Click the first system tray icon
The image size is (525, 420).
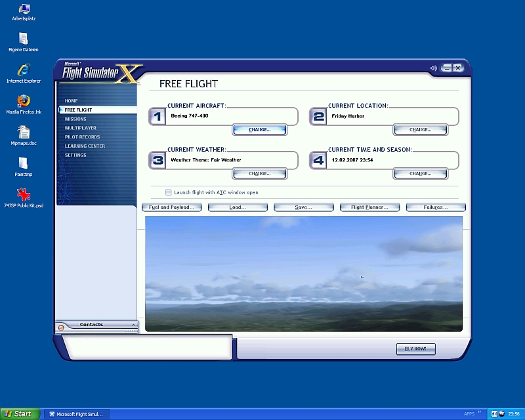point(495,414)
